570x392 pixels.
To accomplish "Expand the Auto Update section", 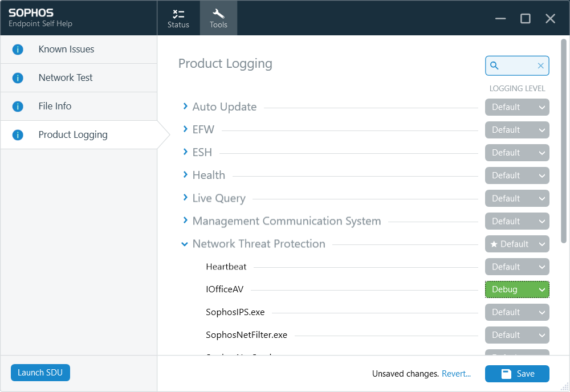I will click(x=185, y=107).
